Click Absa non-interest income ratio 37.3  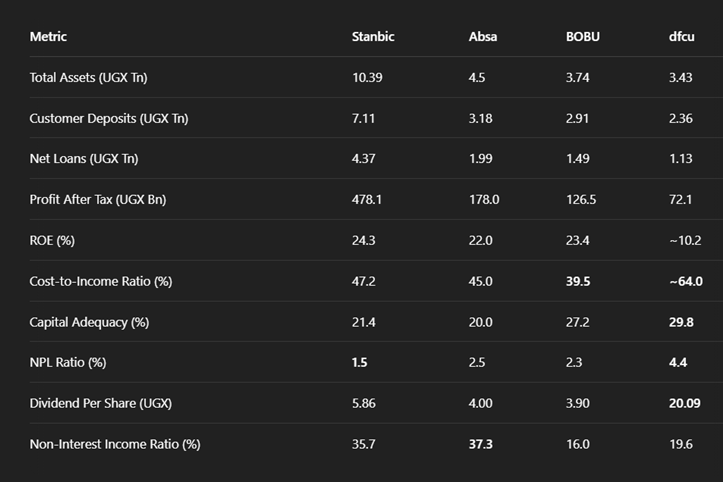click(480, 444)
